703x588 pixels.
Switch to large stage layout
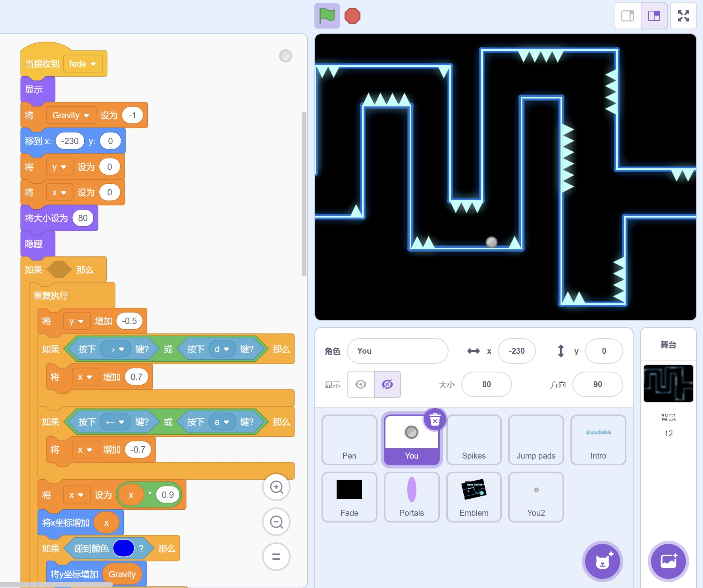pyautogui.click(x=654, y=16)
